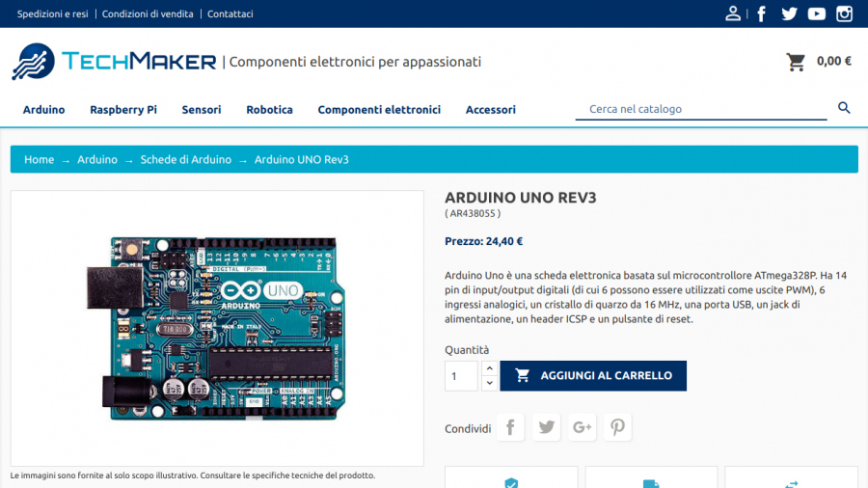
Task: Go to Home breadcrumb
Action: click(x=39, y=159)
